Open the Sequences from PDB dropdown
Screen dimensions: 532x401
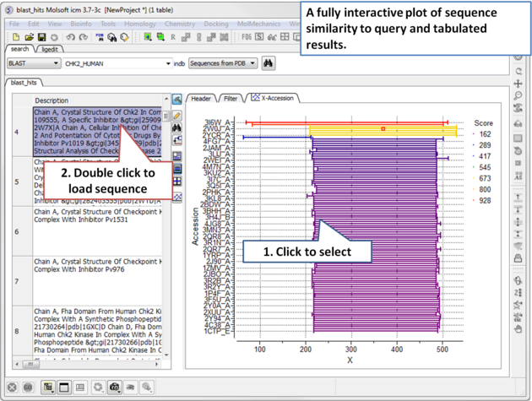pyautogui.click(x=223, y=63)
